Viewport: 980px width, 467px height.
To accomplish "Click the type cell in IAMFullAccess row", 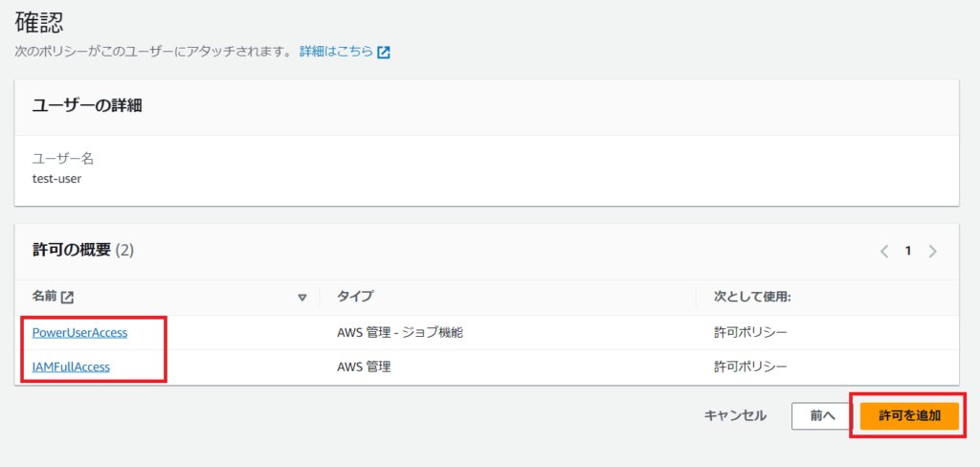I will pos(365,367).
